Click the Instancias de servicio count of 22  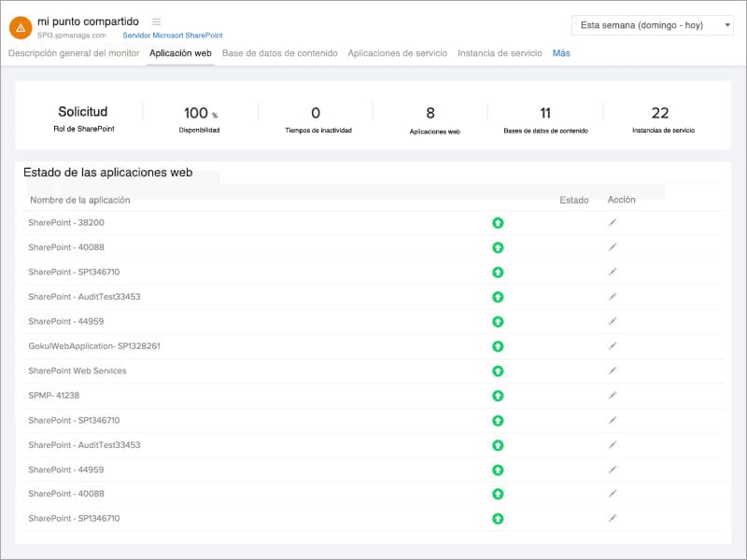pos(660,114)
